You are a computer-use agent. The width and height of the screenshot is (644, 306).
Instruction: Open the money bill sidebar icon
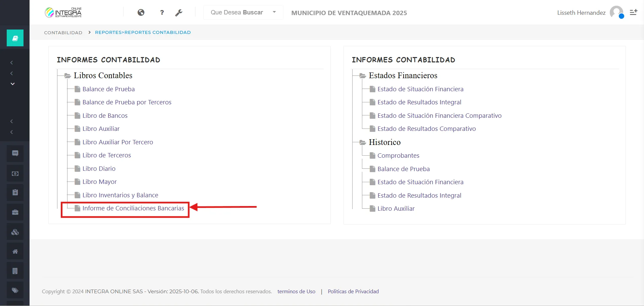(x=15, y=173)
